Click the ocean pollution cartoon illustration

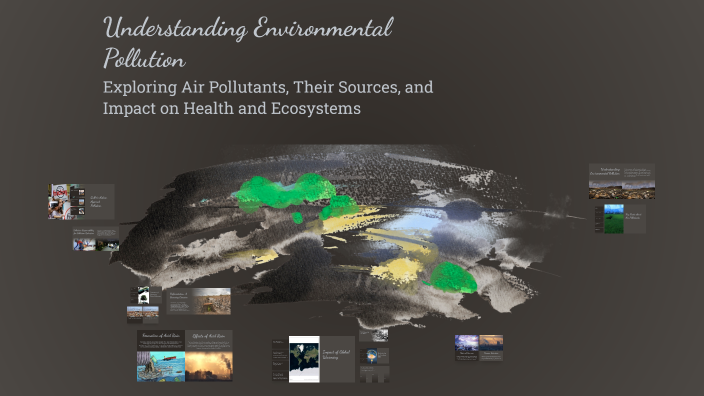(161, 367)
